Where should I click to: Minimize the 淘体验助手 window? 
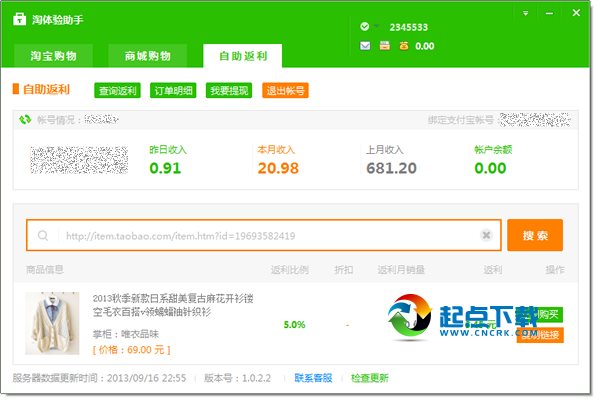pos(549,13)
